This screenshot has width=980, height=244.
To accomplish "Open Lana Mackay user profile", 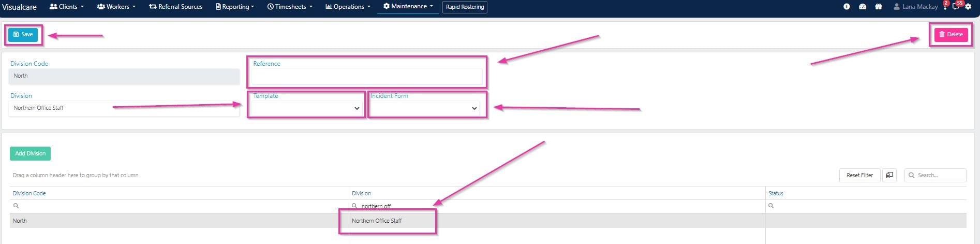I will 915,7.
